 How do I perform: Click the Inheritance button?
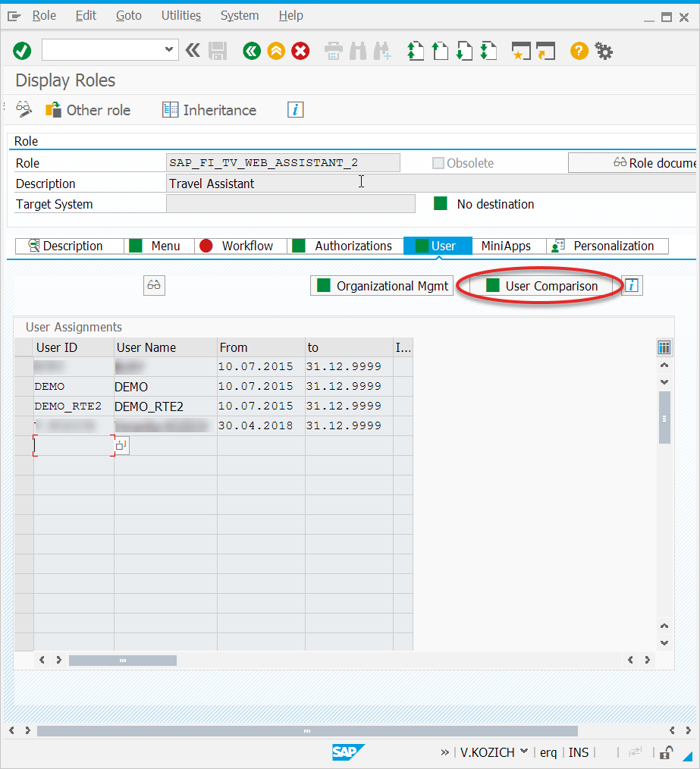point(209,110)
